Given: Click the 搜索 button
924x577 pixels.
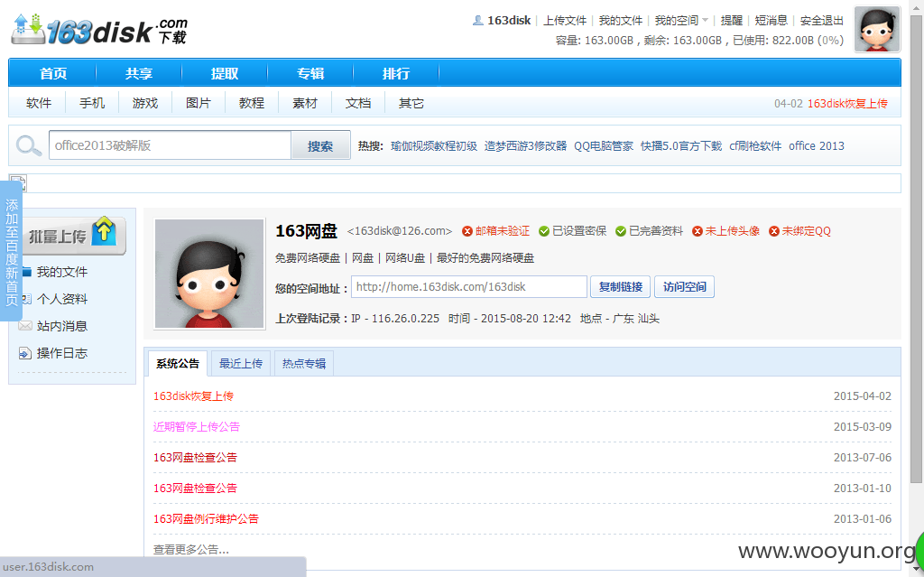Looking at the screenshot, I should click(x=320, y=145).
